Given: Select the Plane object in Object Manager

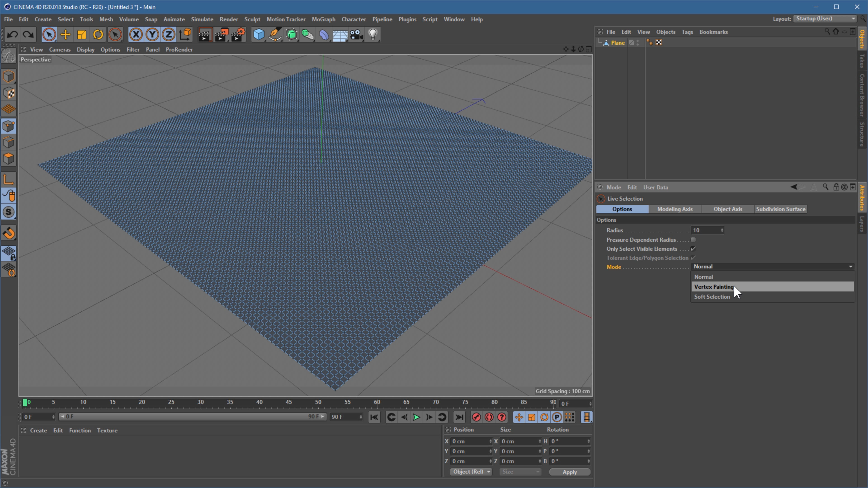Looking at the screenshot, I should click(618, 43).
